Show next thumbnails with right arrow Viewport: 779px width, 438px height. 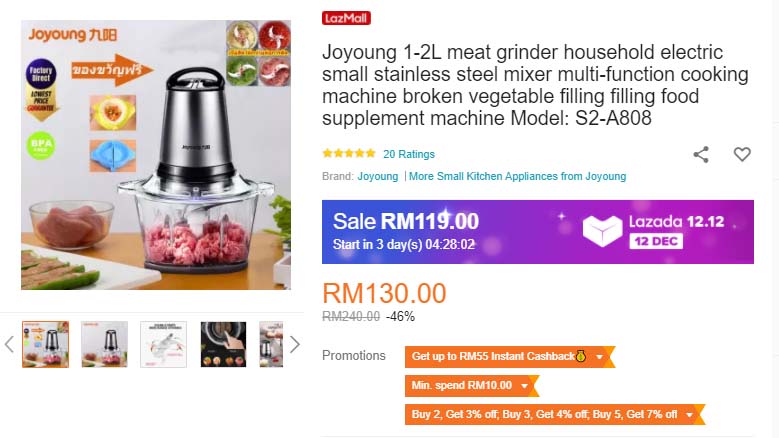(295, 344)
